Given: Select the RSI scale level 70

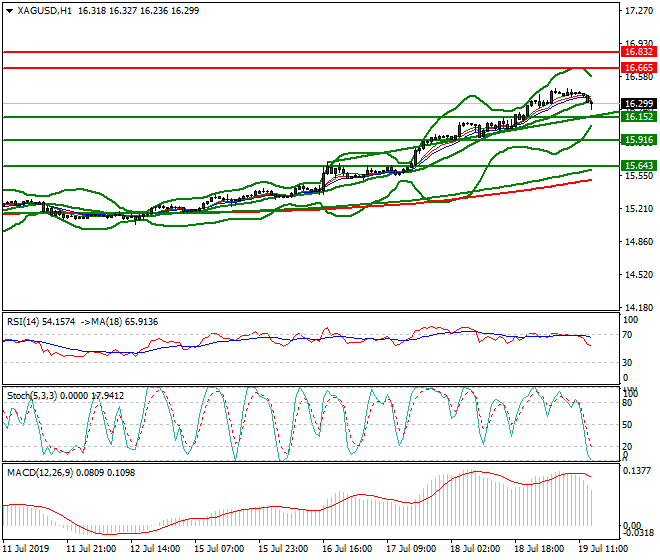Looking at the screenshot, I should tap(627, 335).
